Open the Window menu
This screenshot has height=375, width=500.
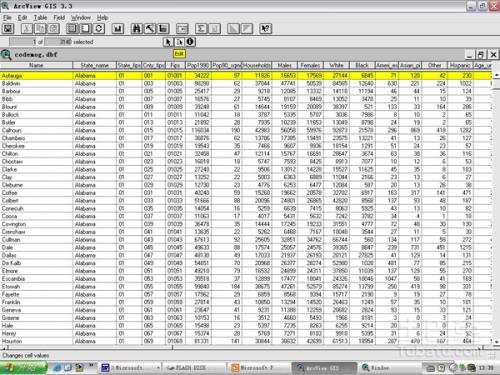[80, 18]
